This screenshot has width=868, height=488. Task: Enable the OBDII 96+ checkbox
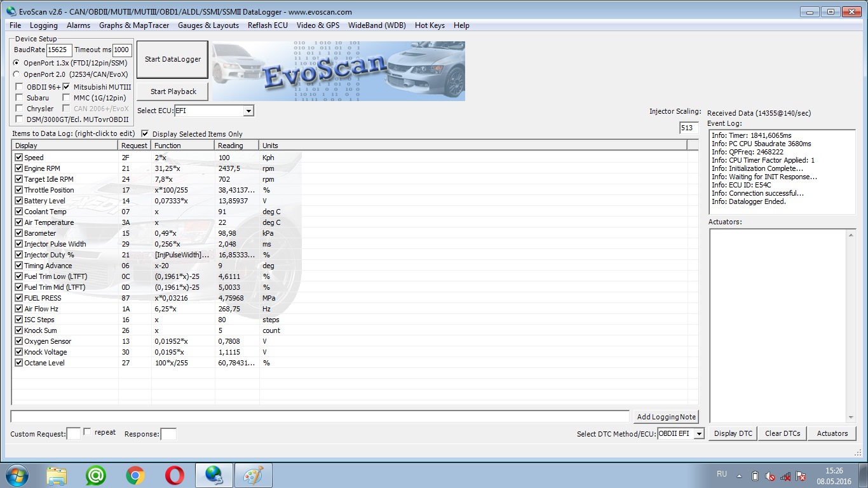20,86
